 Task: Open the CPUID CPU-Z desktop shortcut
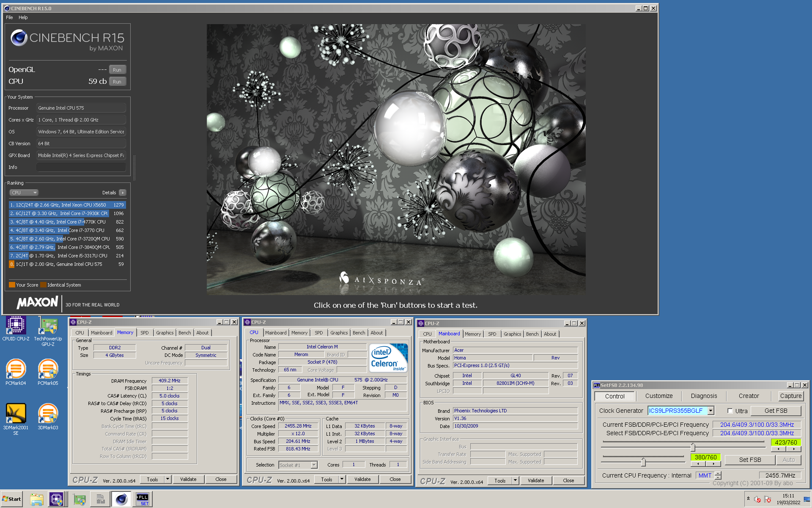16,329
